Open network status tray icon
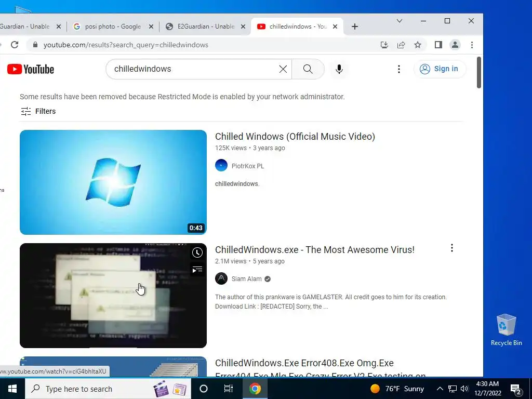This screenshot has width=532, height=399. [453, 389]
